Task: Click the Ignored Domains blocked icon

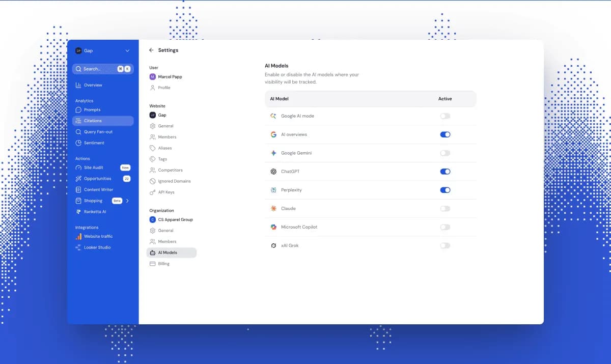Action: [x=153, y=181]
